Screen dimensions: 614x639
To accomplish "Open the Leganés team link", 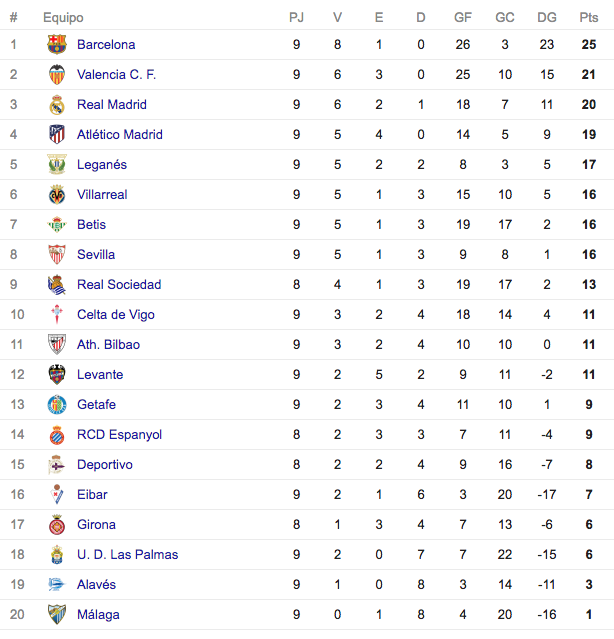I will [102, 165].
